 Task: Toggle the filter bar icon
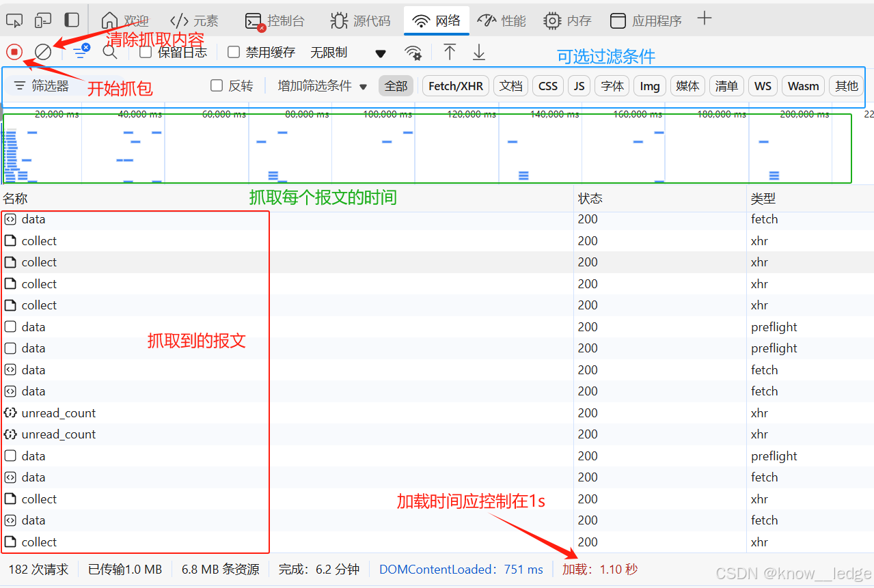point(81,51)
